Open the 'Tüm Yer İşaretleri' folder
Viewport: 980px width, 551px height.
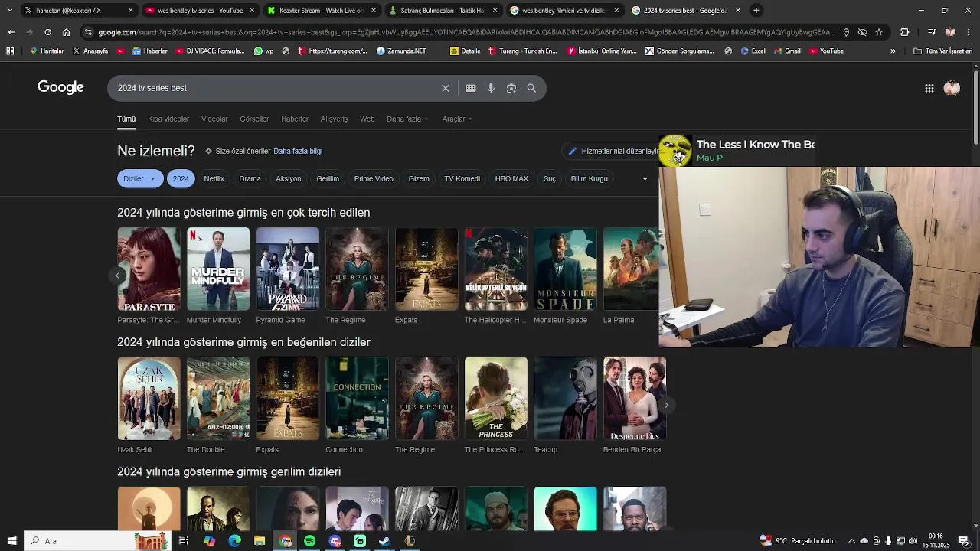pyautogui.click(x=942, y=51)
